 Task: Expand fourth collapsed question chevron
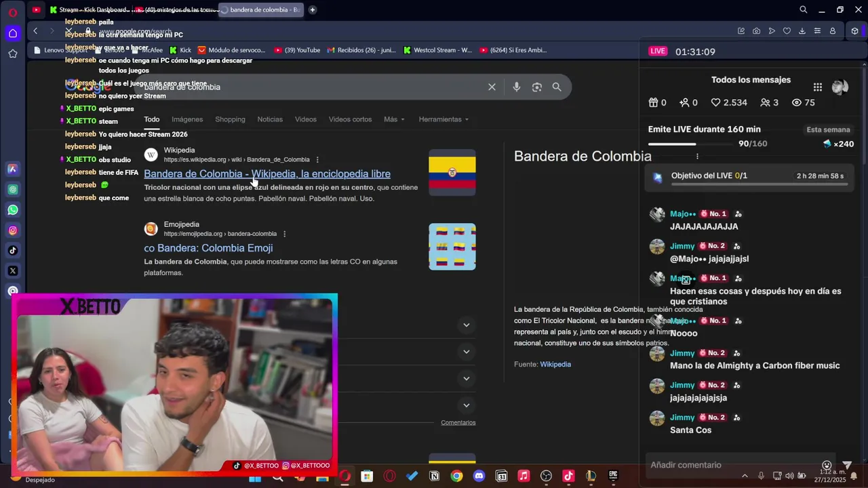pos(466,405)
